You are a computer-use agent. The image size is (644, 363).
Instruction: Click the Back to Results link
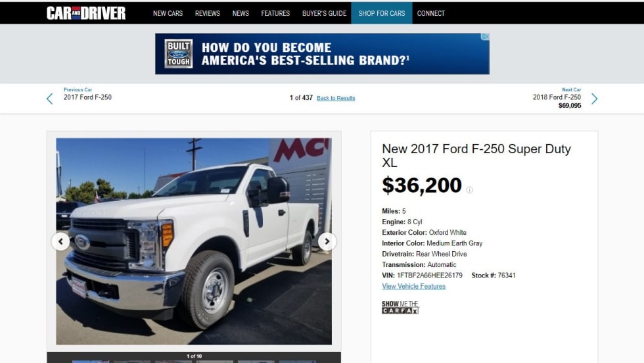click(x=336, y=98)
